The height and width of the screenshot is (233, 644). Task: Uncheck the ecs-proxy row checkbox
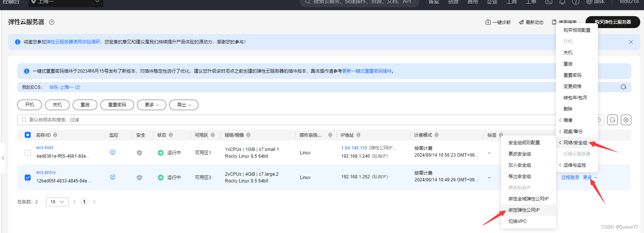(x=28, y=178)
